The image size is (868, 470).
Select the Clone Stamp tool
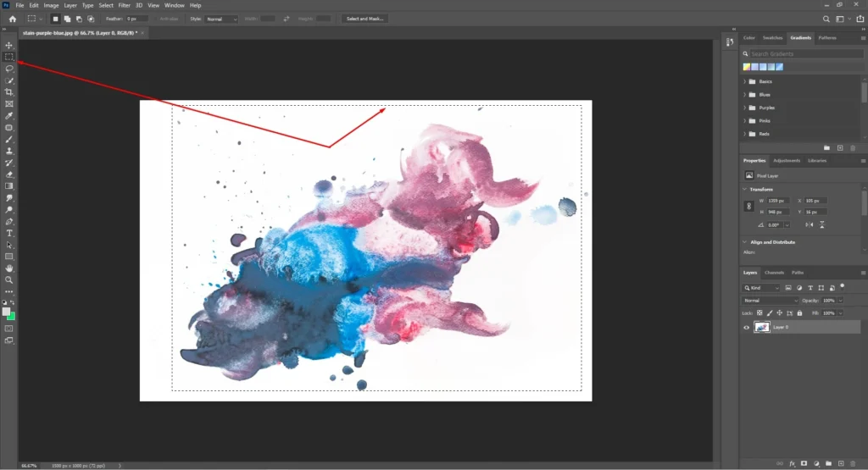(8, 151)
